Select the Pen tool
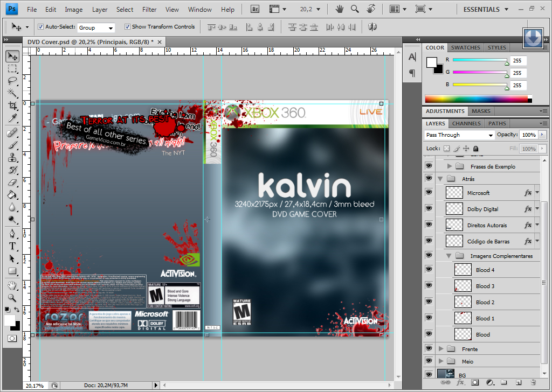The height and width of the screenshot is (392, 552). tap(12, 234)
